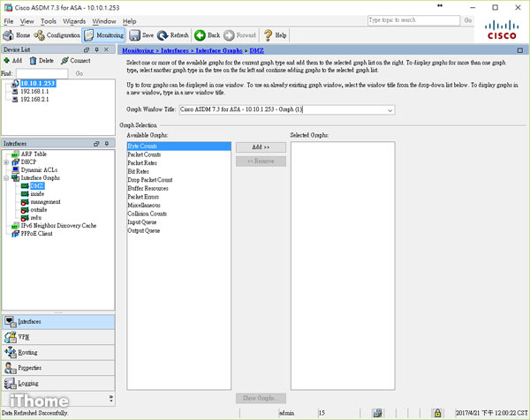Click the Go button beside search field
Viewport: 530px width, 420px height.
tap(468, 20)
